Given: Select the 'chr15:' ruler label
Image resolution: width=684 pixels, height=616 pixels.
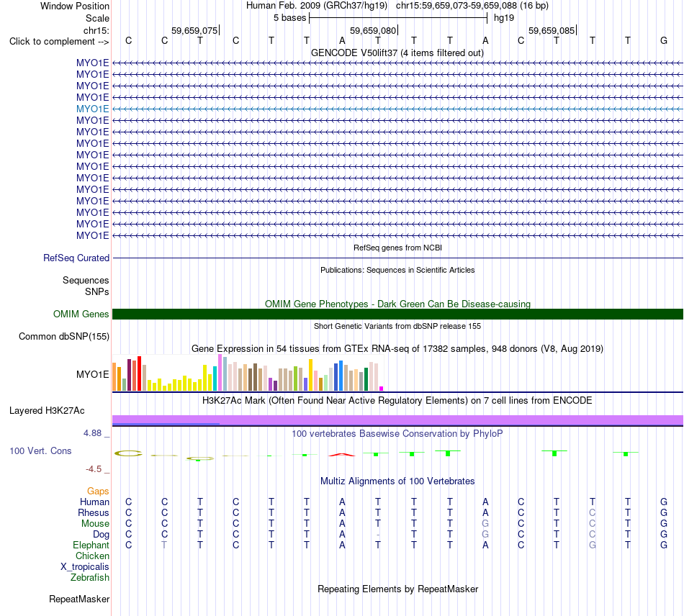Looking at the screenshot, I should 96,30.
